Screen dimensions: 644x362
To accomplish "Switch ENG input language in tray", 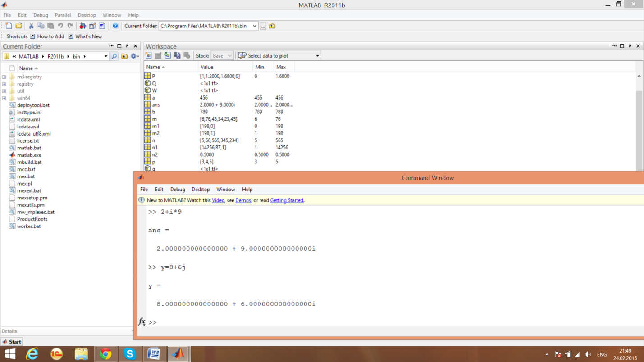I will coord(602,355).
